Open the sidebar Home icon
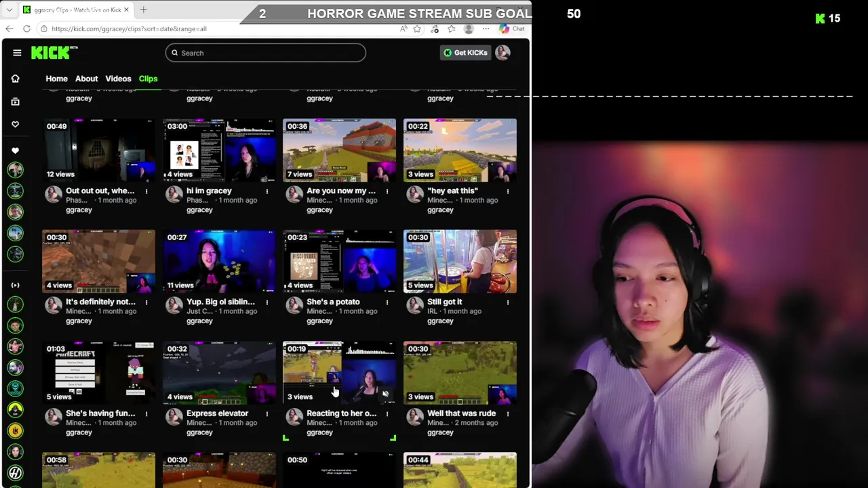The height and width of the screenshot is (488, 868). pyautogui.click(x=15, y=79)
